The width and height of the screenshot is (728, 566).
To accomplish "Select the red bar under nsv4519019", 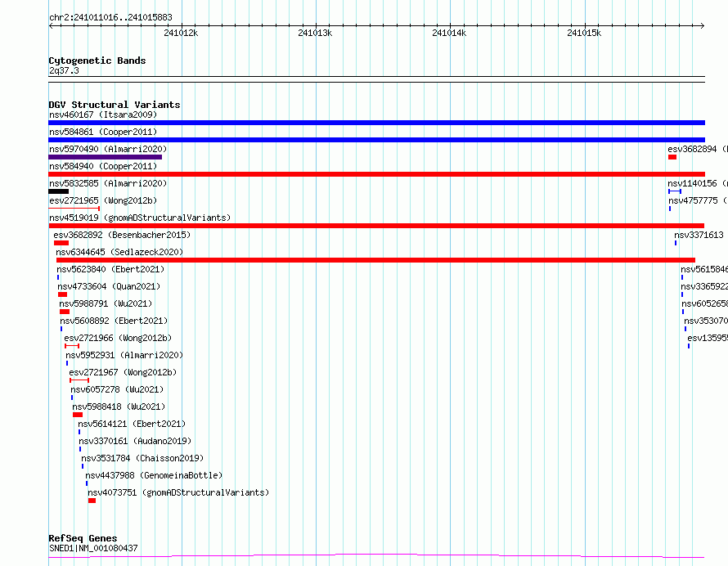I will (376, 226).
